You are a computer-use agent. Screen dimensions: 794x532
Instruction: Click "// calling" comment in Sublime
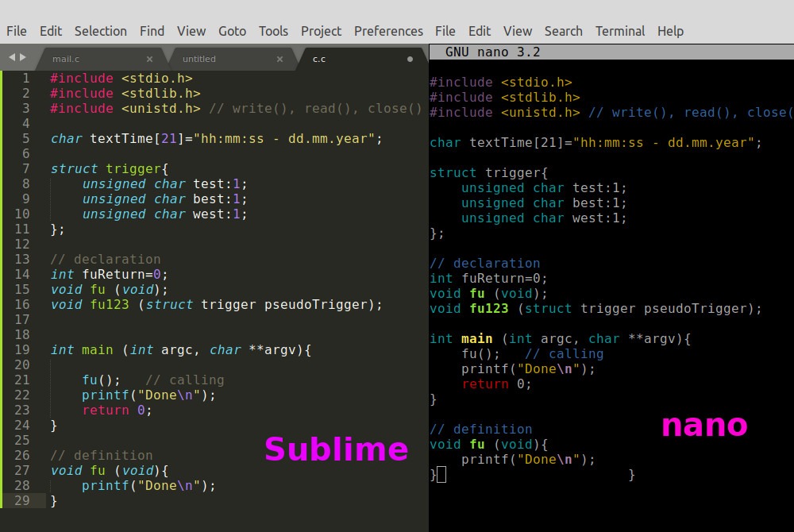coord(185,380)
